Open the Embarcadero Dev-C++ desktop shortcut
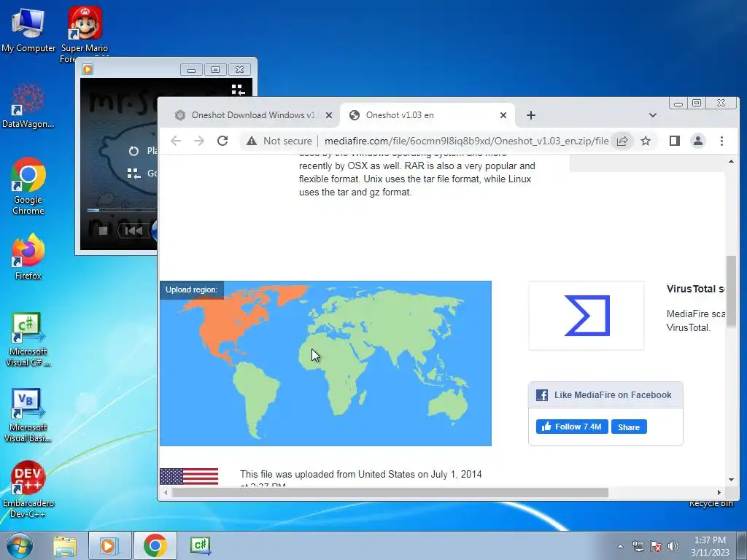Viewport: 747px width, 560px height. (28, 489)
